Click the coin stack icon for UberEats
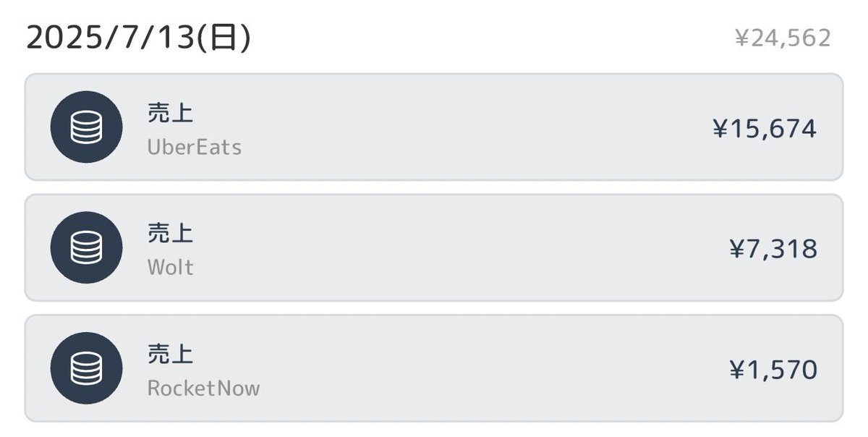The image size is (868, 437). pyautogui.click(x=86, y=127)
